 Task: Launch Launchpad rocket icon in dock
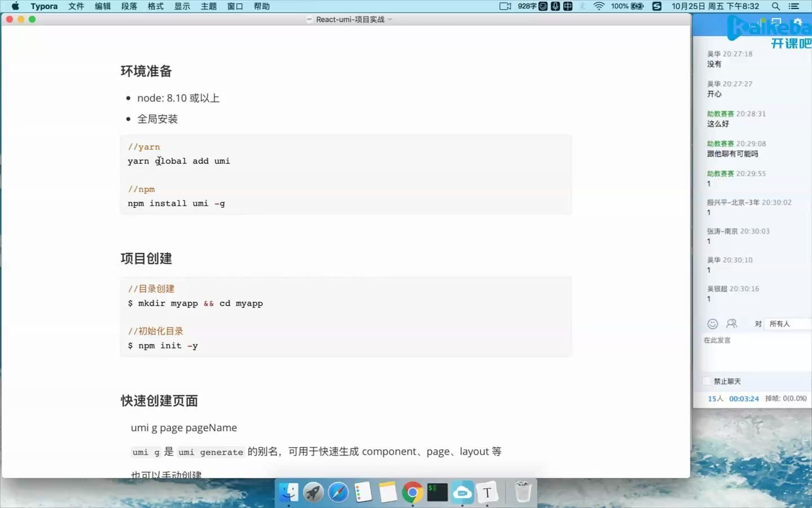(x=314, y=492)
